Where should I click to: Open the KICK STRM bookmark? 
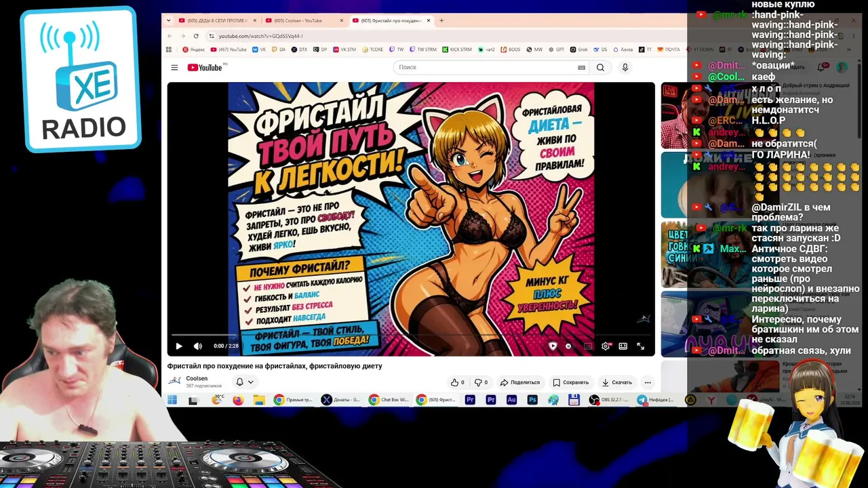tap(457, 49)
